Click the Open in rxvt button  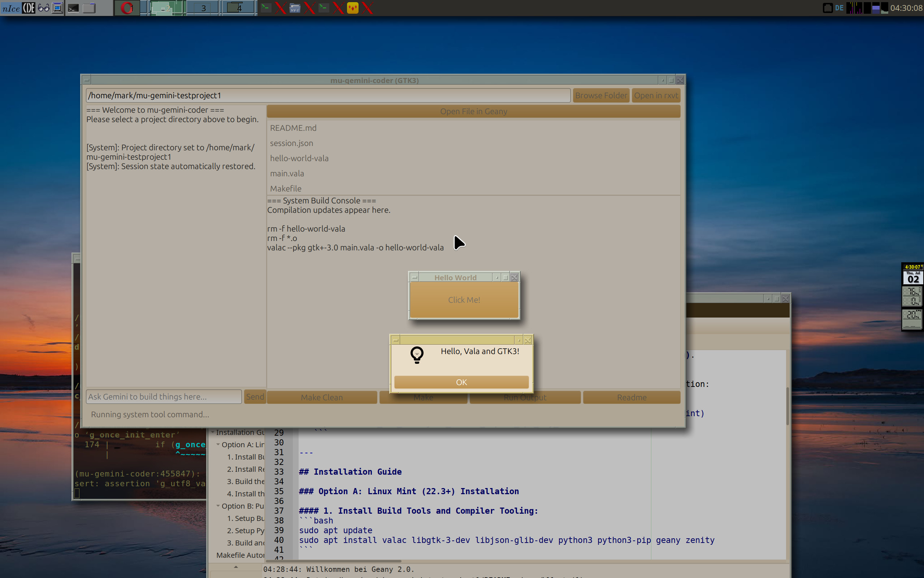[656, 96]
